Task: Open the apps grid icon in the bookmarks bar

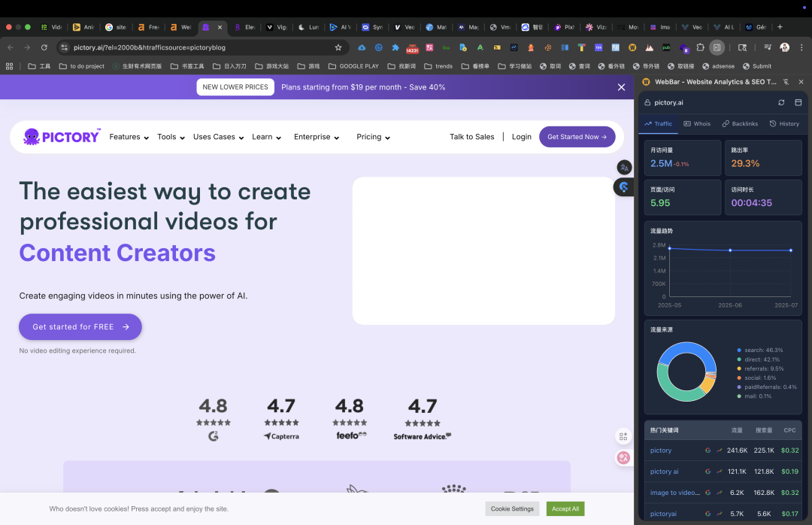Action: click(x=9, y=66)
